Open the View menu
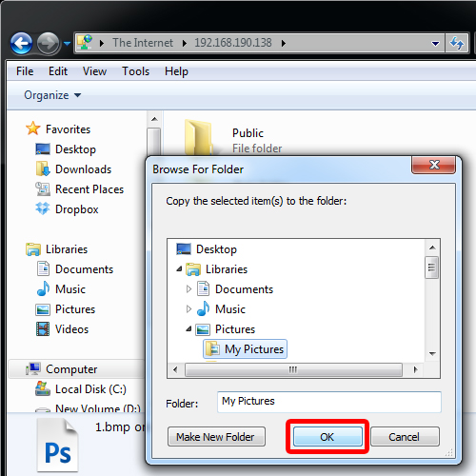The image size is (476, 476). pos(94,71)
